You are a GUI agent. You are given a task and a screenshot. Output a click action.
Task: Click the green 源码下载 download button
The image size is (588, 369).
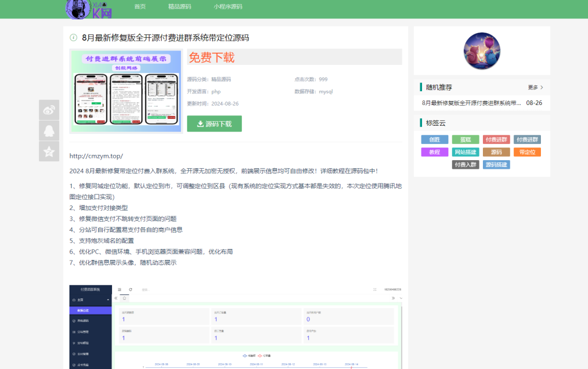pyautogui.click(x=214, y=123)
